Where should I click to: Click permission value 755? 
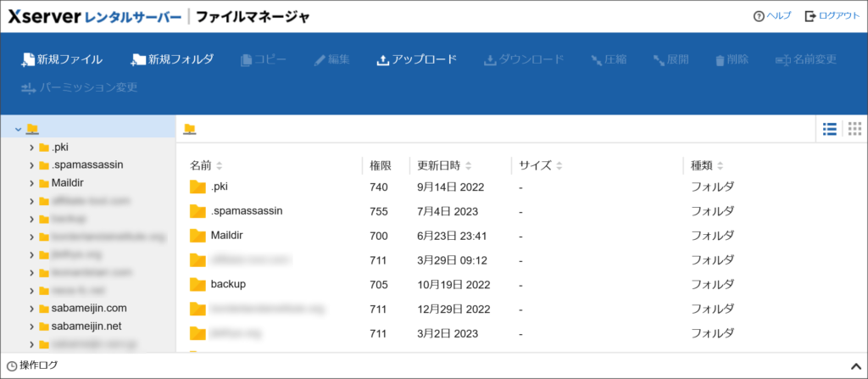(379, 212)
